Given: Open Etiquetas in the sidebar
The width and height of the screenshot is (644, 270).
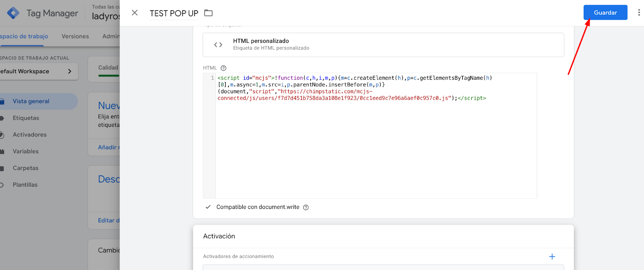Looking at the screenshot, I should [26, 118].
